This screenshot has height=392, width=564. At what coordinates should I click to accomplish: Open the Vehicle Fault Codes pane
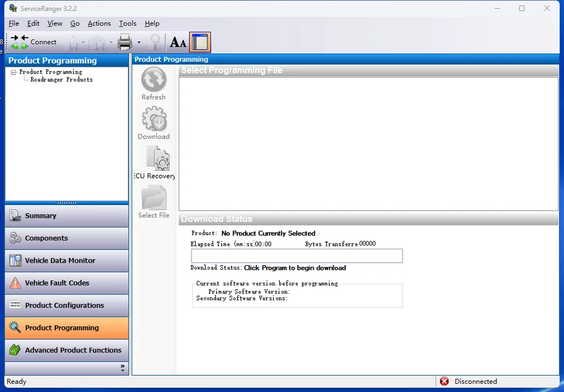click(66, 283)
